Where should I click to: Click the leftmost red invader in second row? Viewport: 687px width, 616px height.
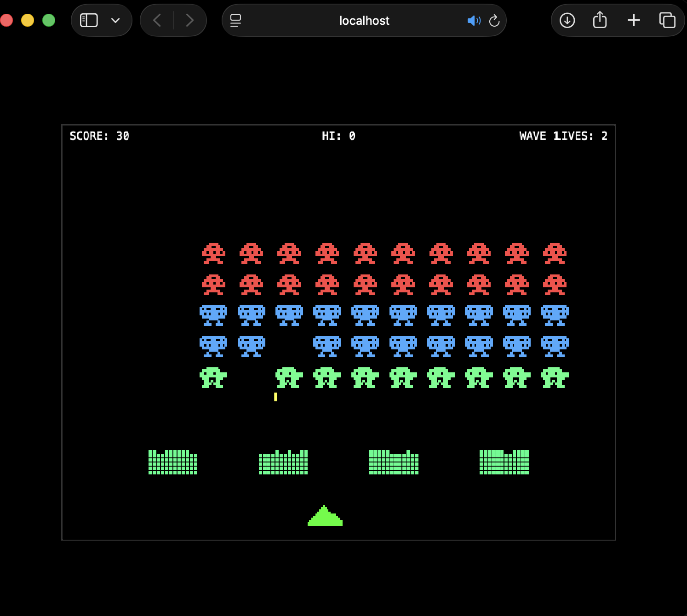point(213,285)
